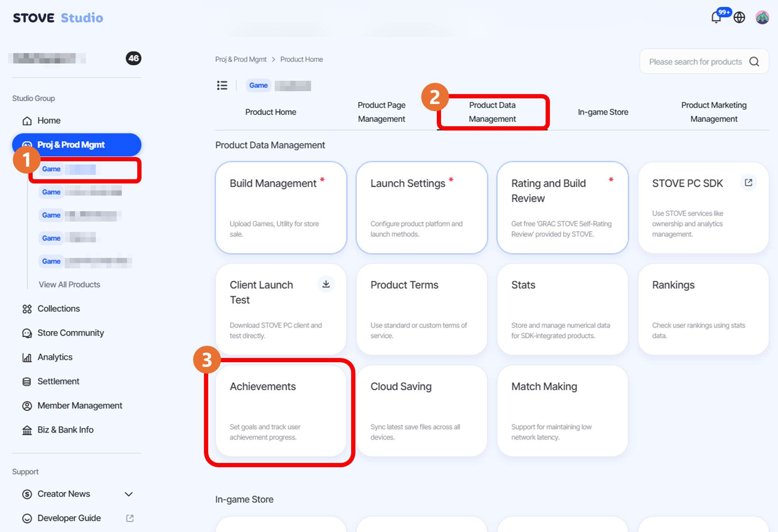Switch to Product Data Management tab
This screenshot has width=778, height=532.
point(492,112)
